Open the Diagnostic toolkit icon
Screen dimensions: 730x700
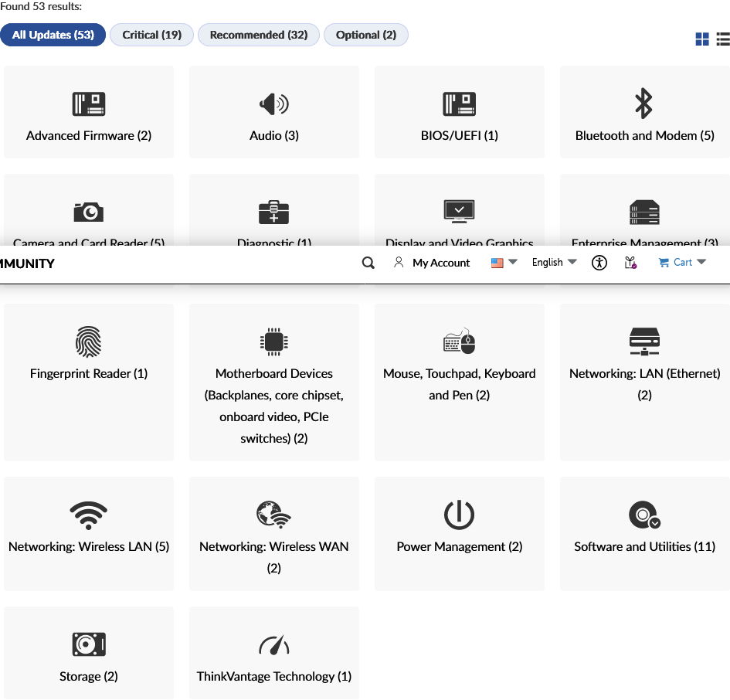pyautogui.click(x=273, y=212)
